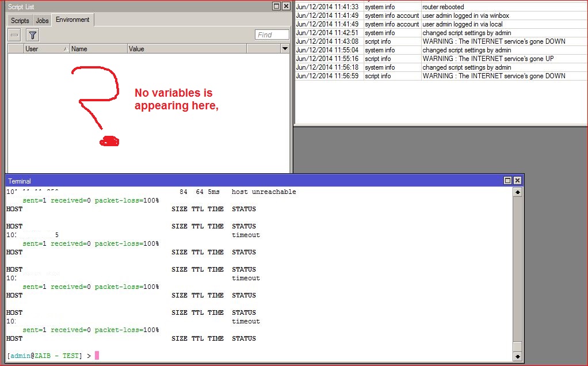The width and height of the screenshot is (588, 366).
Task: Select the Environment tab
Action: 72,20
